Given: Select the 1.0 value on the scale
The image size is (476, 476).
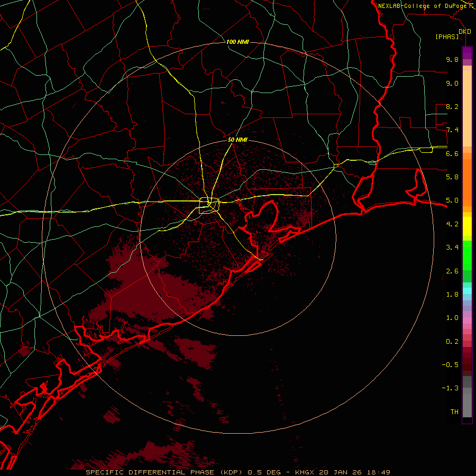Looking at the screenshot, I should pyautogui.click(x=452, y=317).
